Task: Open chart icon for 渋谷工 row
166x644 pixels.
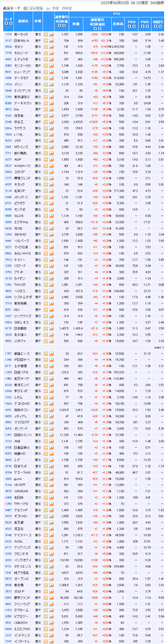Action: pos(51,122)
